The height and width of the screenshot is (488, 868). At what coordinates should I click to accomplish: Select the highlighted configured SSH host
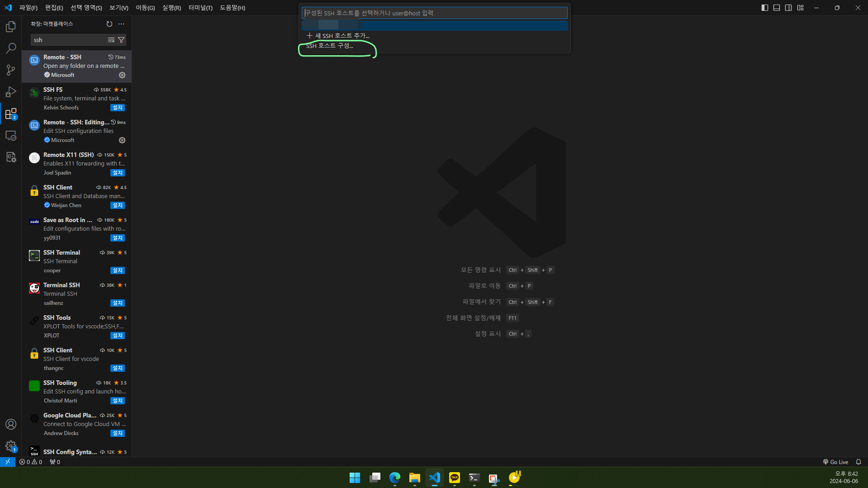tap(434, 25)
